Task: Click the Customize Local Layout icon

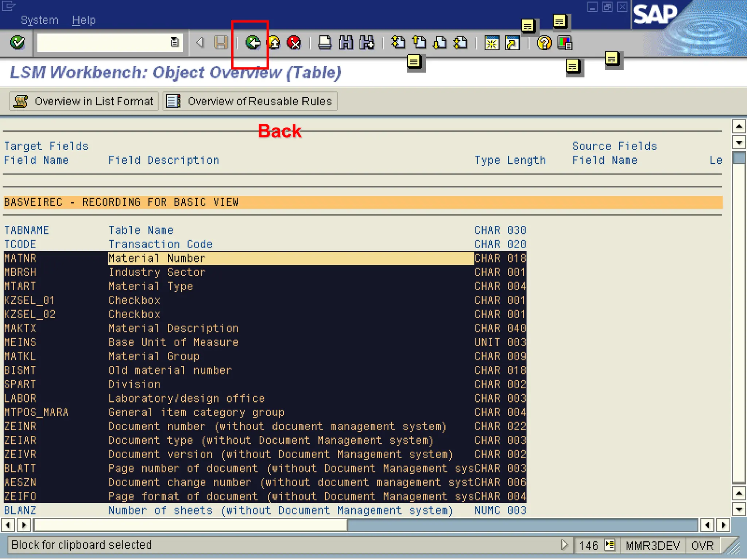Action: click(x=565, y=43)
